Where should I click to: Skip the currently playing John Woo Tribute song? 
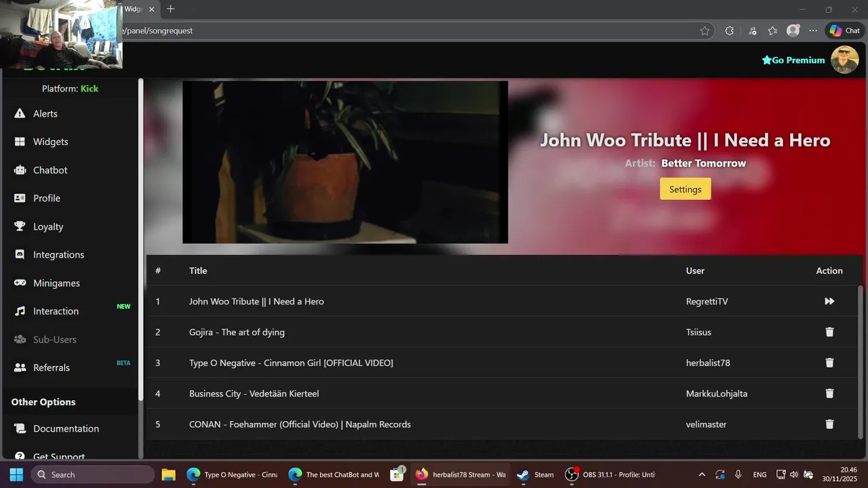click(x=829, y=301)
